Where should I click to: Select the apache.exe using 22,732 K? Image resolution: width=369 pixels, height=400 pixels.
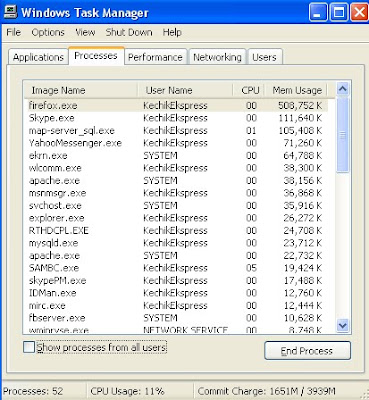coord(176,256)
